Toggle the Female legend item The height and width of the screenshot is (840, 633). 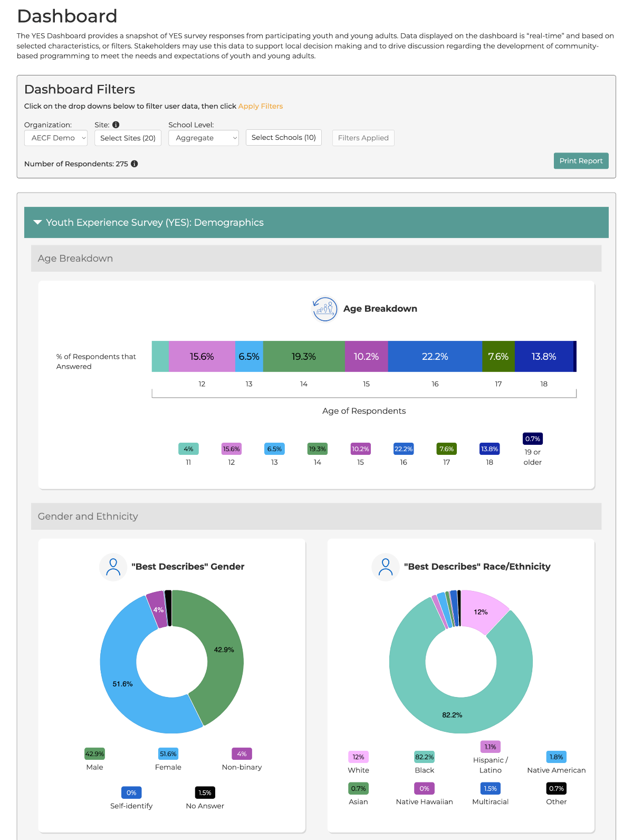pyautogui.click(x=168, y=760)
